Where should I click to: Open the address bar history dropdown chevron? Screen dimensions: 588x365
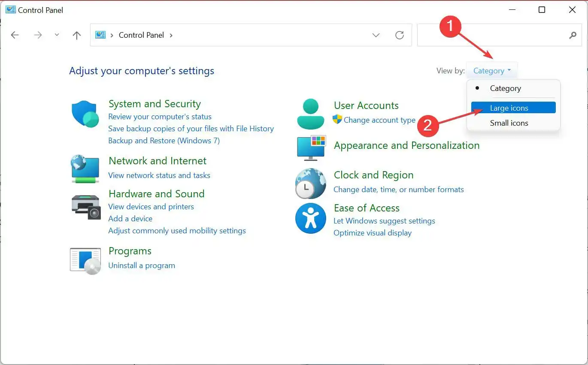click(x=376, y=35)
